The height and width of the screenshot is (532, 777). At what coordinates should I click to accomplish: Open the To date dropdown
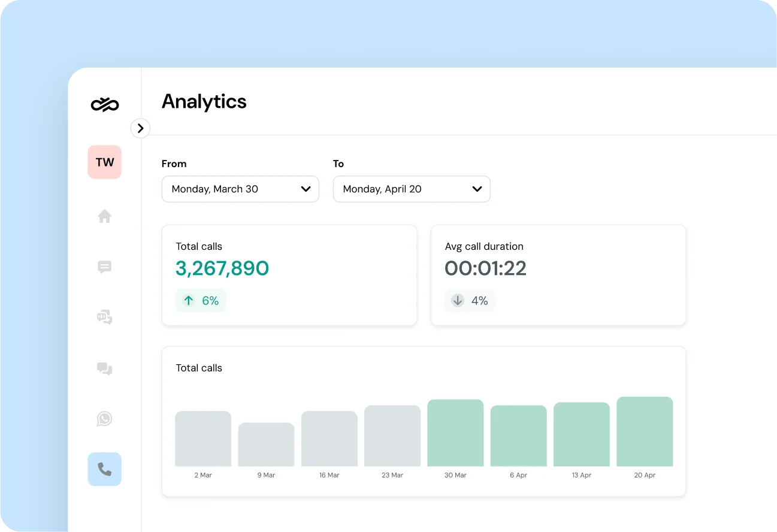point(412,189)
